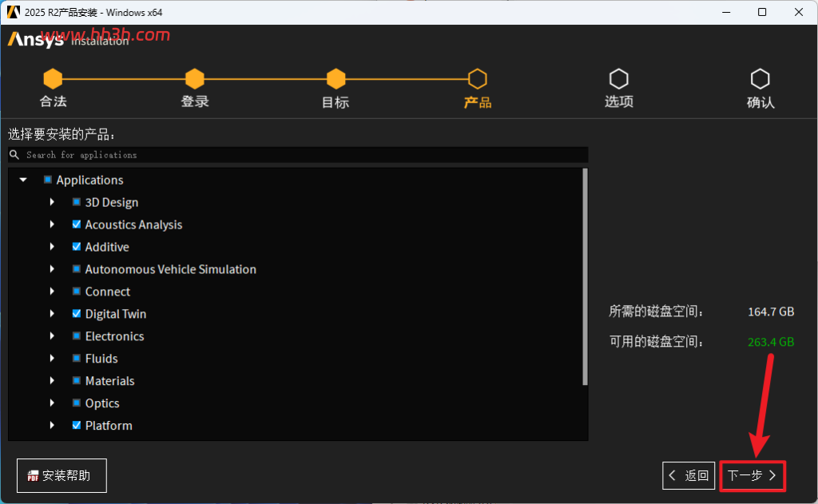Expand the Fluids node

52,359
